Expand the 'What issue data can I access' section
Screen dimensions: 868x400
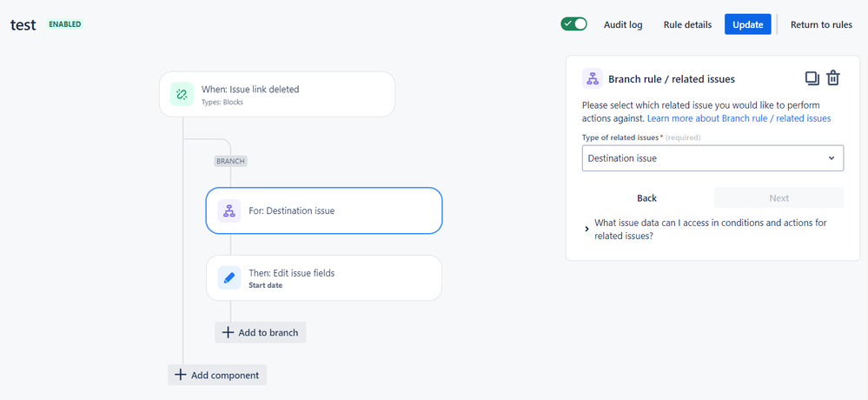click(x=587, y=229)
